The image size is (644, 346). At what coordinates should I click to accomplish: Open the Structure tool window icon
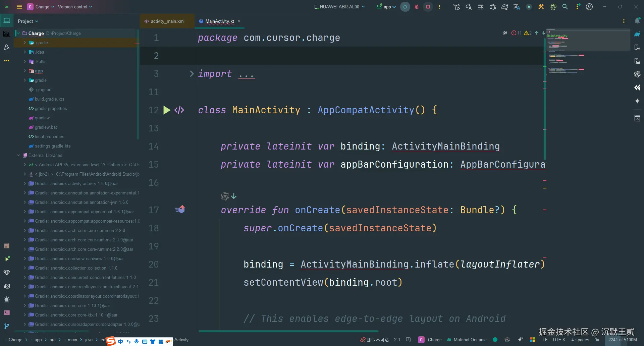point(7,47)
